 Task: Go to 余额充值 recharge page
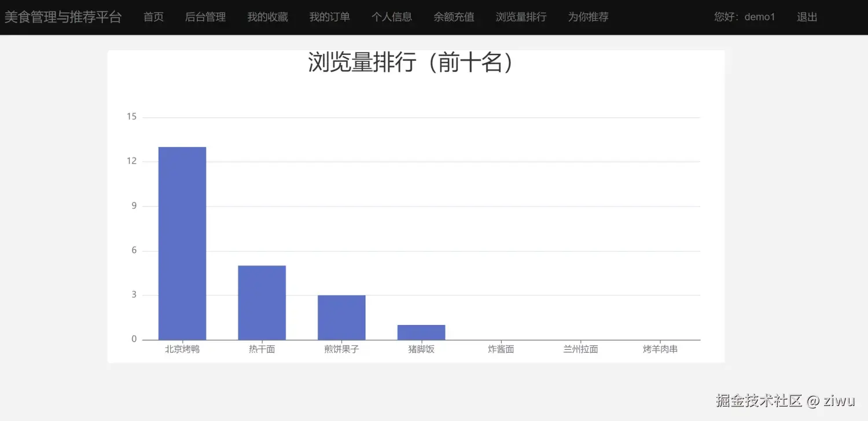(454, 17)
